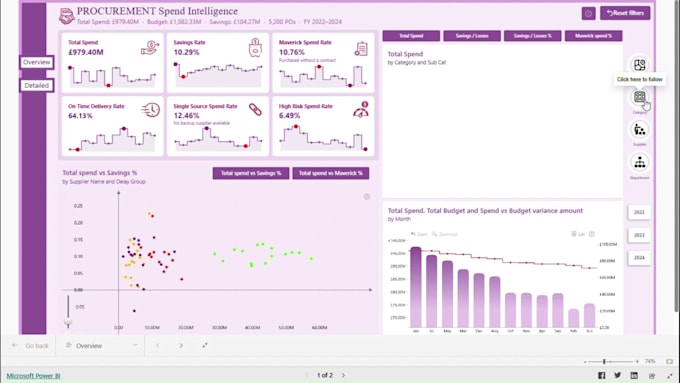Click the Zoomout control in monthly chart
Image resolution: width=680 pixels, height=383 pixels.
tap(445, 234)
